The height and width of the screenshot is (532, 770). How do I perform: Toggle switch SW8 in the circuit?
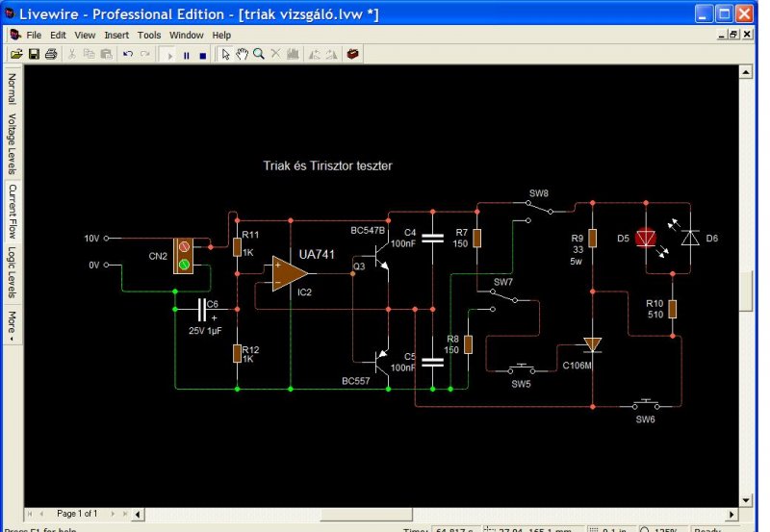point(539,207)
